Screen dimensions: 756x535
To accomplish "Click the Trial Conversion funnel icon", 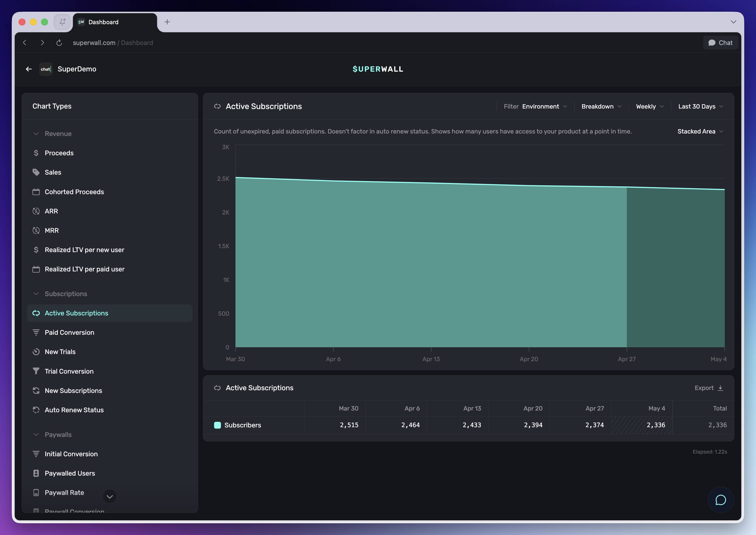I will pos(36,371).
